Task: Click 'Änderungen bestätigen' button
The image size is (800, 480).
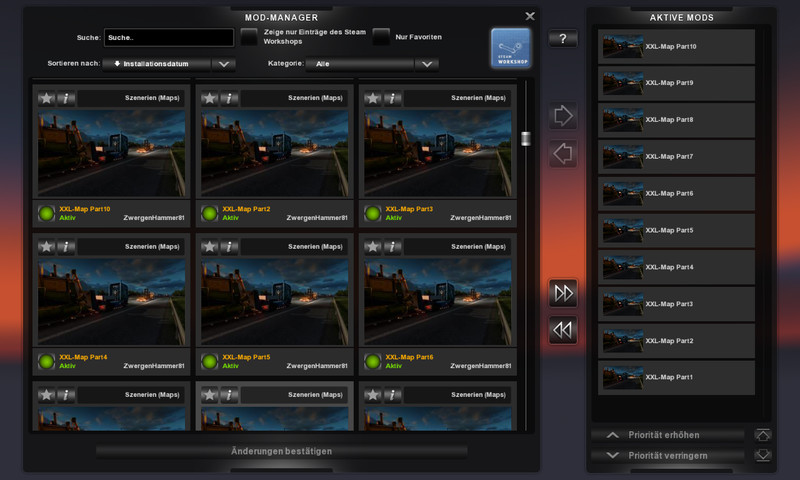Action: (x=282, y=451)
